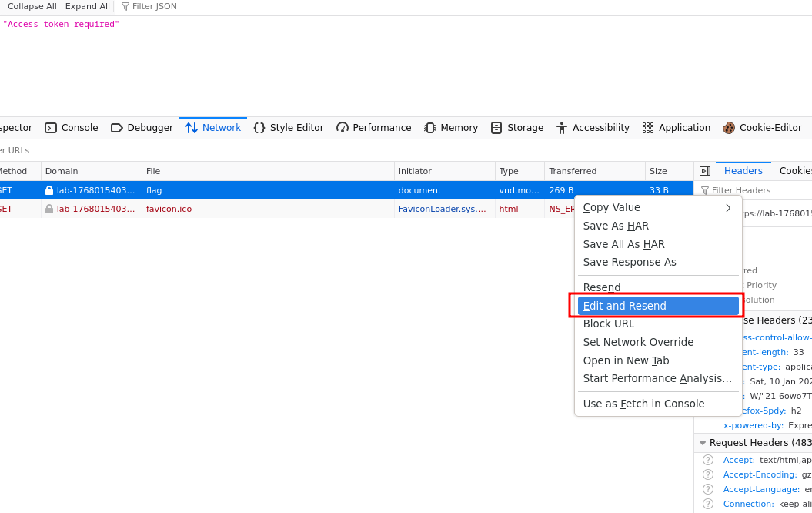Viewport: 812px width, 513px height.
Task: Collapse the Request Headers section
Action: click(703, 443)
